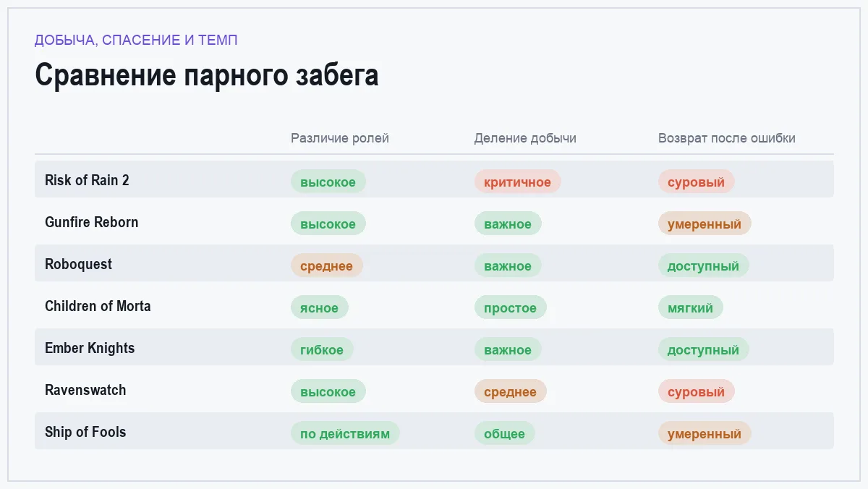Click the "доступный" badge in Ember Knights row

click(x=704, y=349)
